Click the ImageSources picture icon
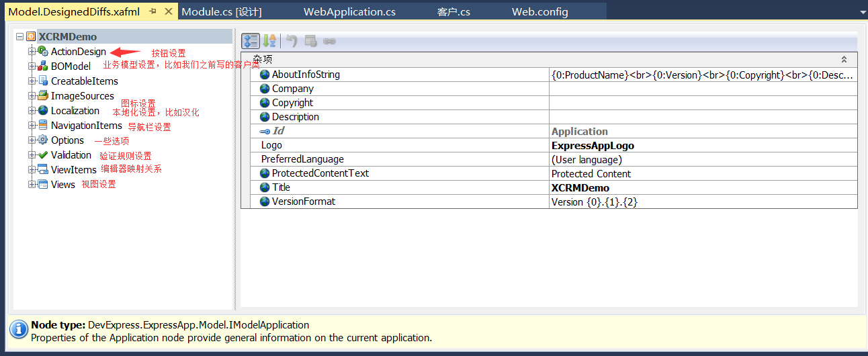The image size is (868, 356). point(43,96)
